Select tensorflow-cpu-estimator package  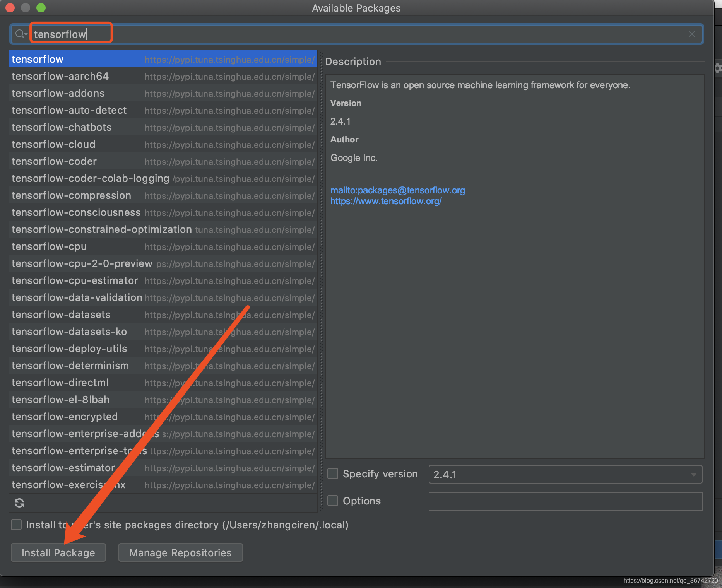[x=163, y=280]
